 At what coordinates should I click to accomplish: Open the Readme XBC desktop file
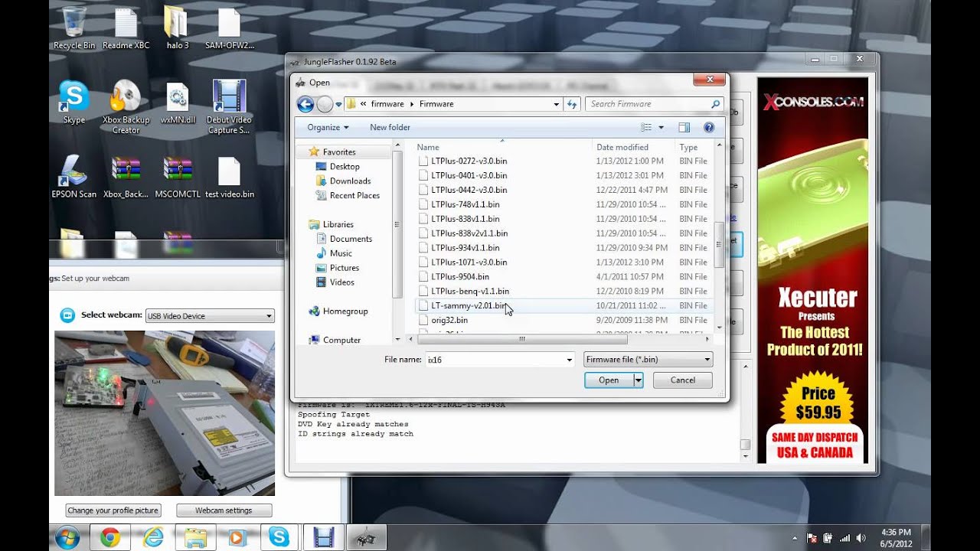pyautogui.click(x=126, y=28)
